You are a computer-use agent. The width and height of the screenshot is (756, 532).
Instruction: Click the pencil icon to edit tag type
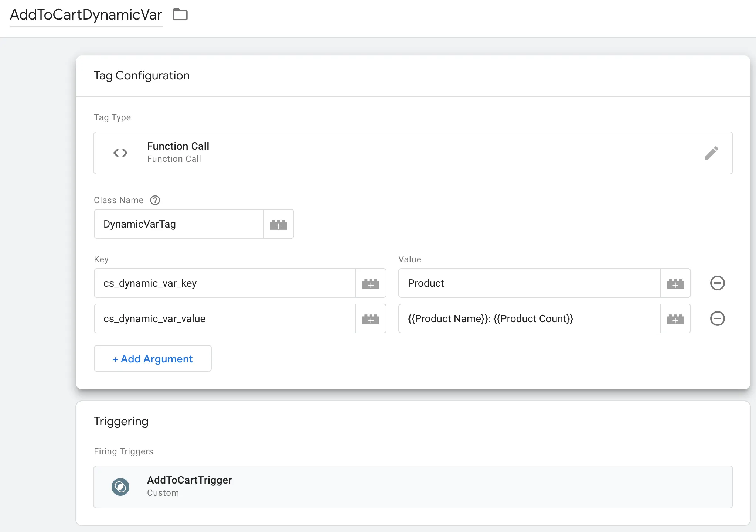tap(711, 153)
